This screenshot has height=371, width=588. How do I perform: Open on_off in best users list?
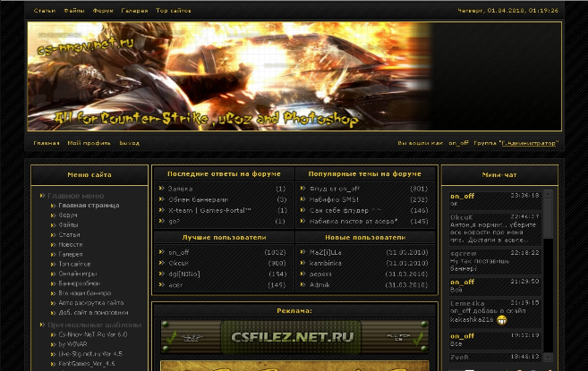179,253
